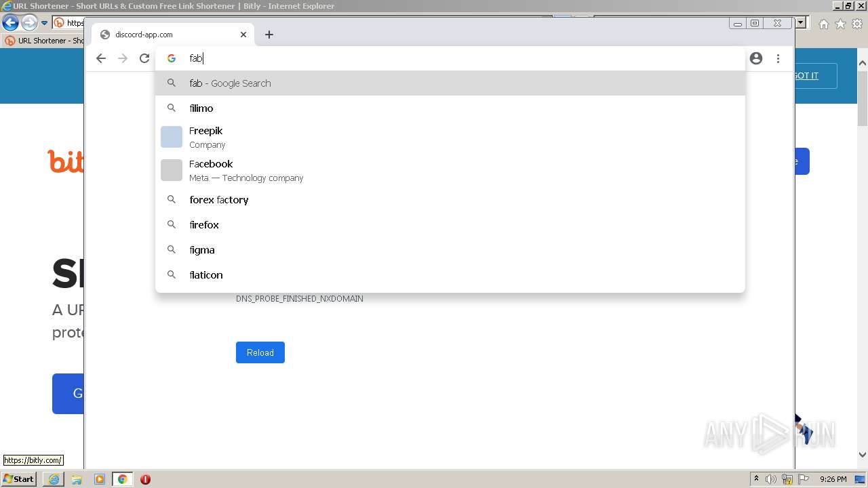Screen dimensions: 868x488
Task: Click Internet Explorer forward button
Action: [x=29, y=23]
